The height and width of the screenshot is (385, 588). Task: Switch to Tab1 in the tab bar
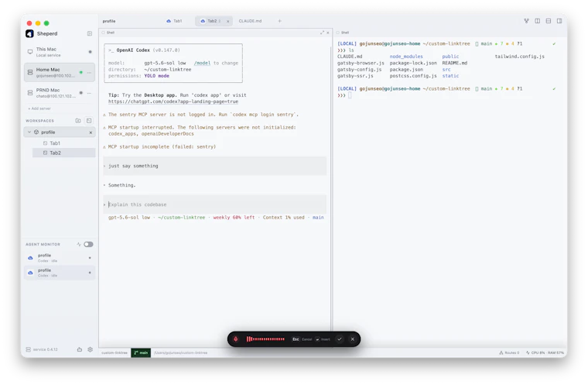pos(174,21)
